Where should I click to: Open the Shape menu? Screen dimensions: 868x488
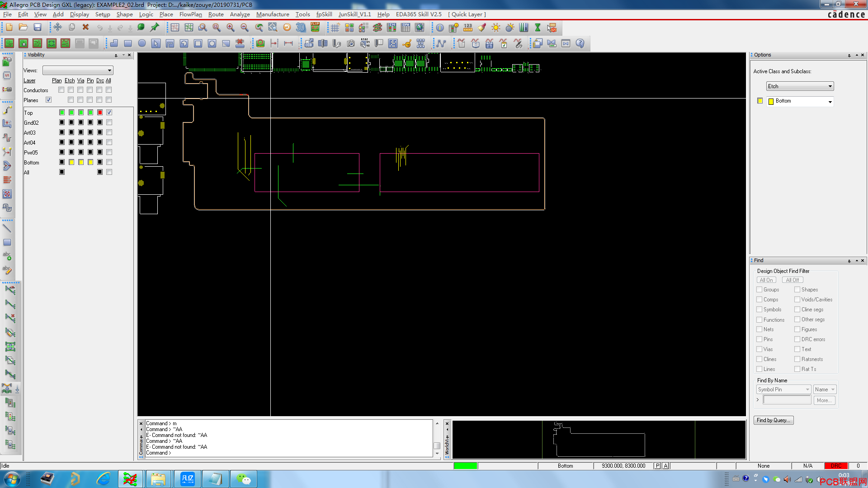124,14
